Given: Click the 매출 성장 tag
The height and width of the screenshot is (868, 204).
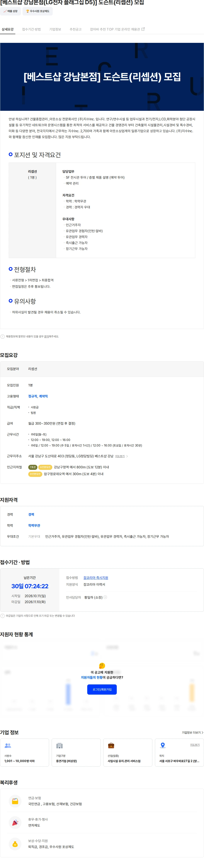Looking at the screenshot, I should pos(10,11).
